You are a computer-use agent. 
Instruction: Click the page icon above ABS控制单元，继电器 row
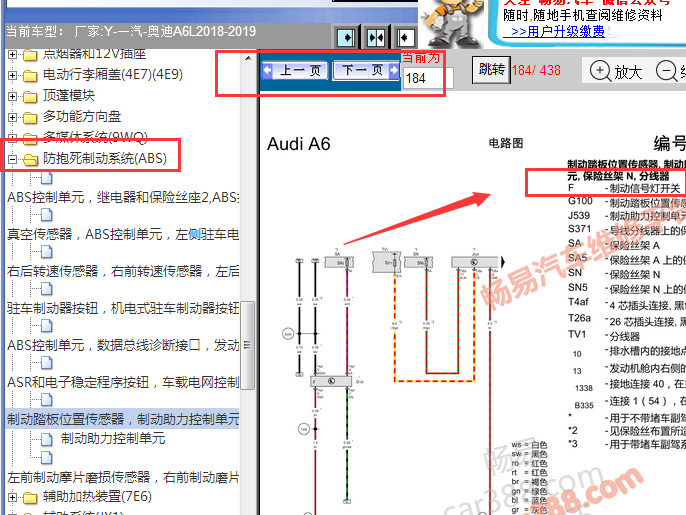tap(46, 178)
